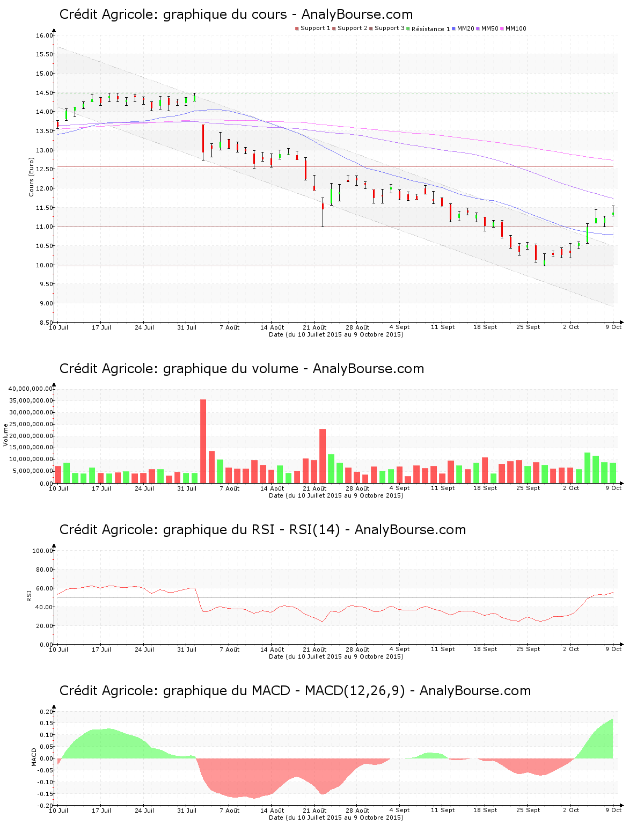Click the Support 3 legend color square

coord(371,28)
